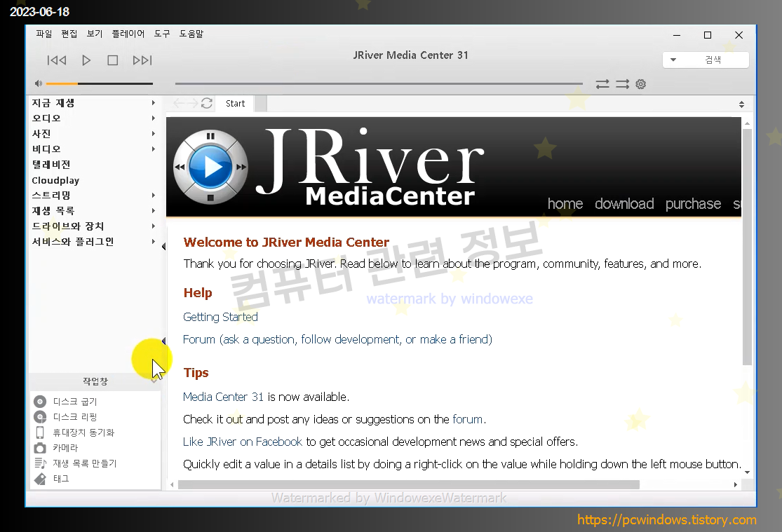Image resolution: width=782 pixels, height=532 pixels.
Task: Toggle the view split arrows at right
Action: click(741, 104)
